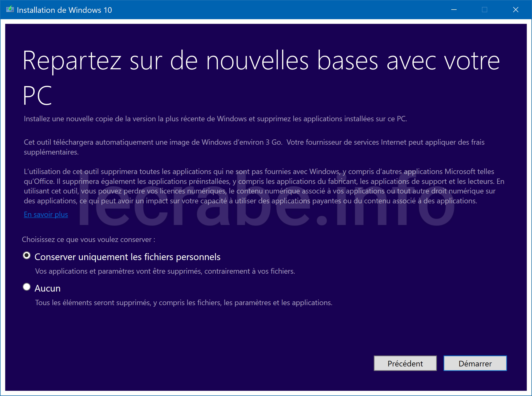
Task: Click the Windows 10 setup title bar icon
Action: tap(10, 9)
